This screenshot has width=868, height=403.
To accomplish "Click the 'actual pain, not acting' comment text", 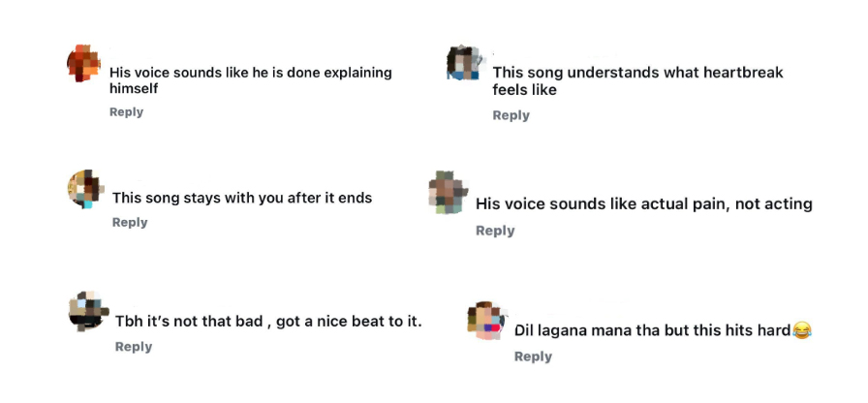I will [x=643, y=204].
